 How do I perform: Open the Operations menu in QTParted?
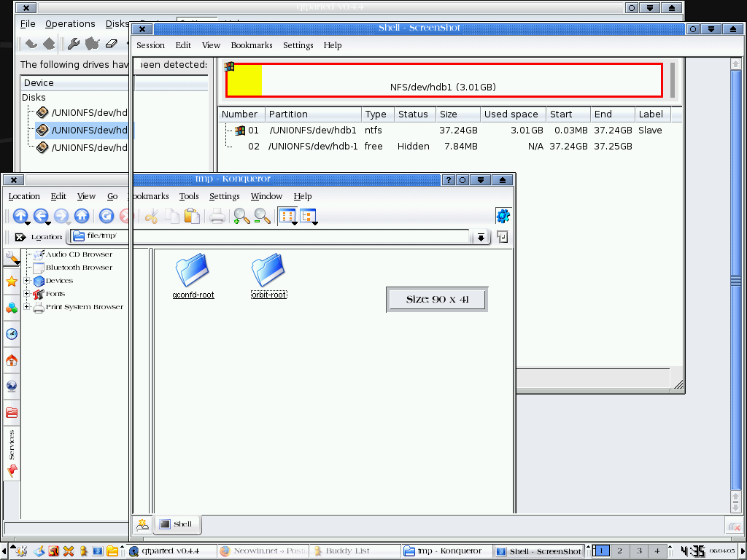pos(70,23)
